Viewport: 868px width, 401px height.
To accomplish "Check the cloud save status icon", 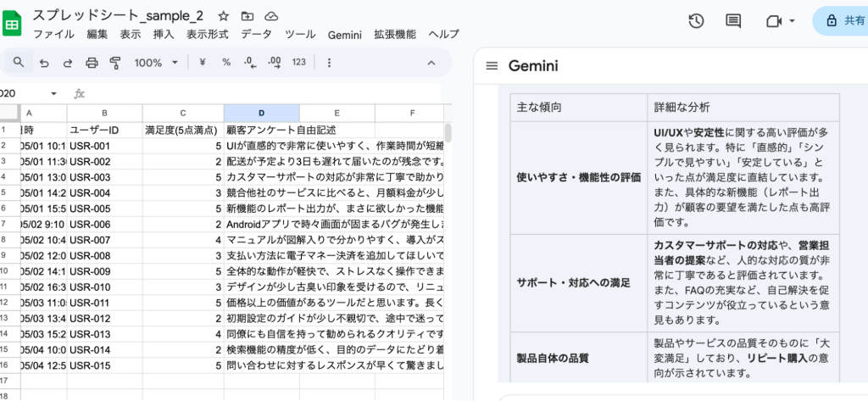I will [x=271, y=15].
